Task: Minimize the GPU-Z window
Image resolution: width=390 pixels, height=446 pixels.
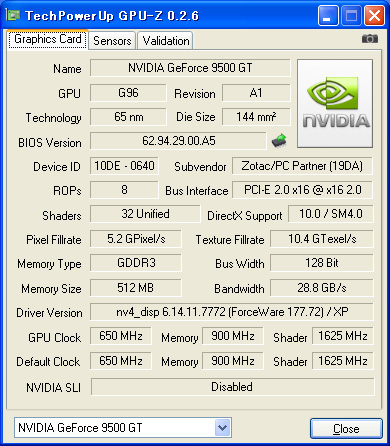Action: pos(328,16)
